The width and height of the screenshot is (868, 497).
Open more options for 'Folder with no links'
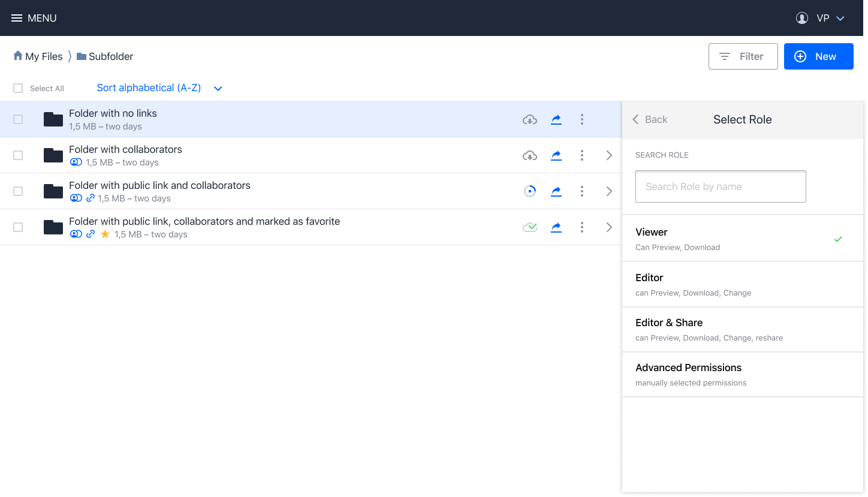[581, 119]
